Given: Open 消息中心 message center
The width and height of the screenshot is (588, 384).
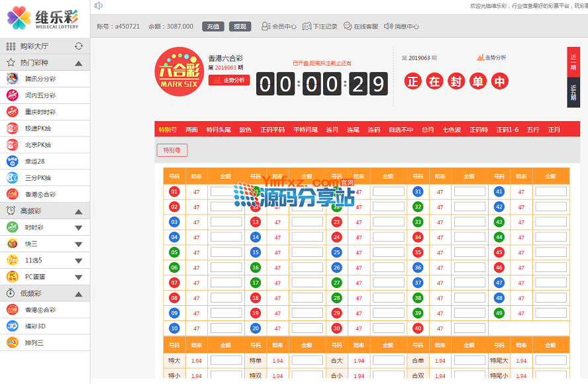Looking at the screenshot, I should click(x=401, y=26).
